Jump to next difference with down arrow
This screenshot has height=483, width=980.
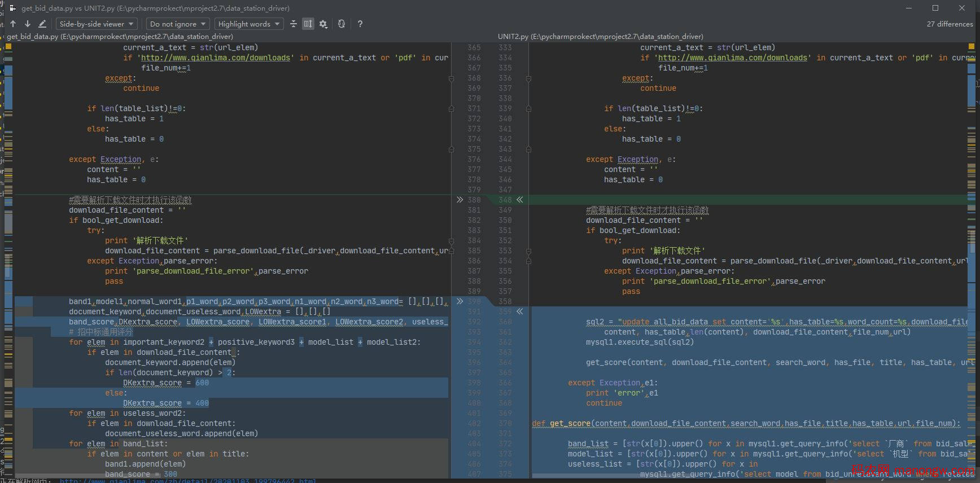click(x=27, y=24)
